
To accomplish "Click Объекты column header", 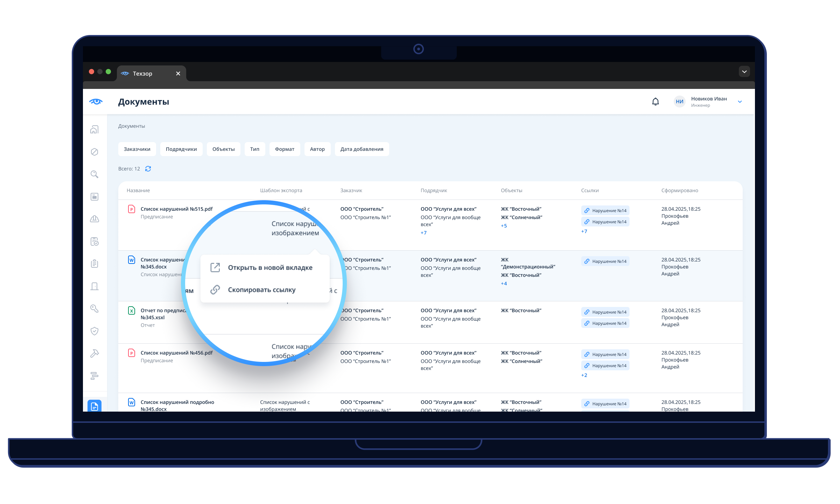I will [x=511, y=190].
